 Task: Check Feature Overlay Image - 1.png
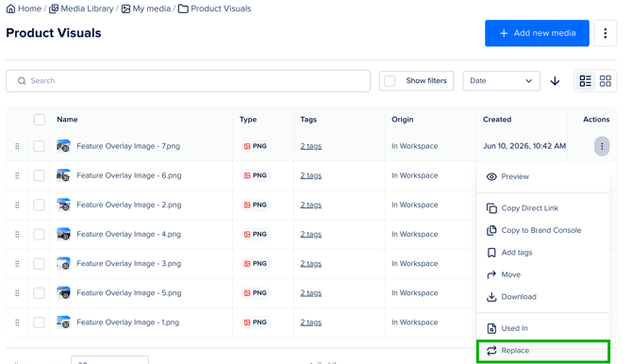tap(39, 323)
